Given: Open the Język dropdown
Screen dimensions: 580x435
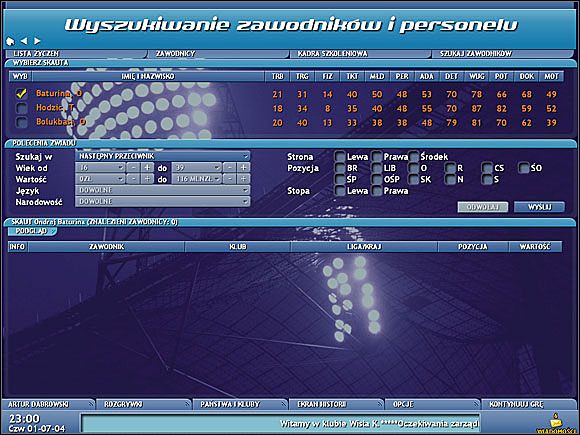Looking at the screenshot, I should (162, 190).
